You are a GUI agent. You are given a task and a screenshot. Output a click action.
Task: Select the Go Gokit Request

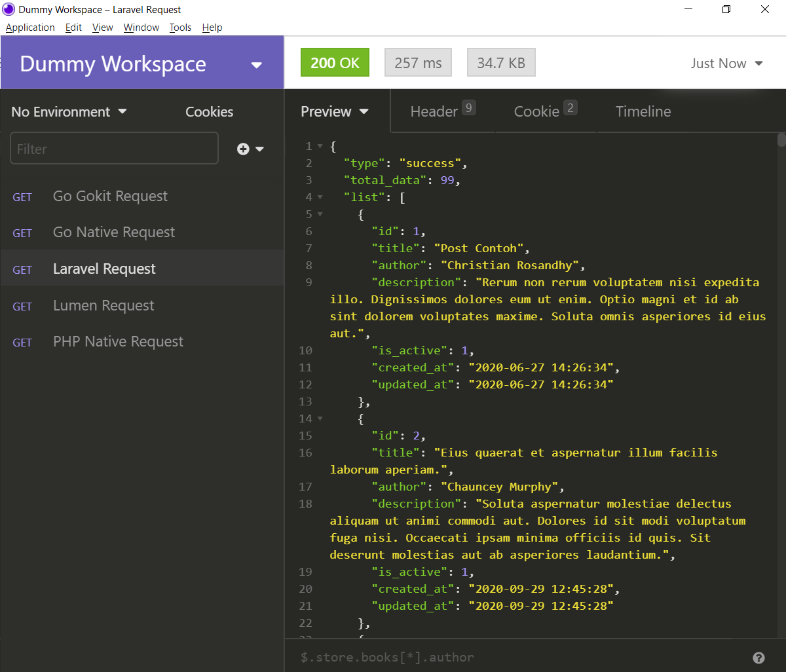142,196
